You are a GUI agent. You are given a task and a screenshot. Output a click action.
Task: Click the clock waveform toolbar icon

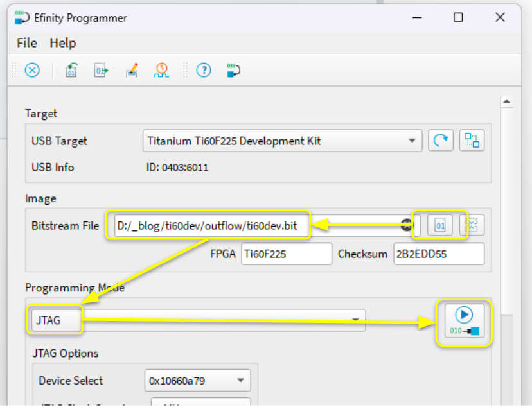(x=161, y=70)
